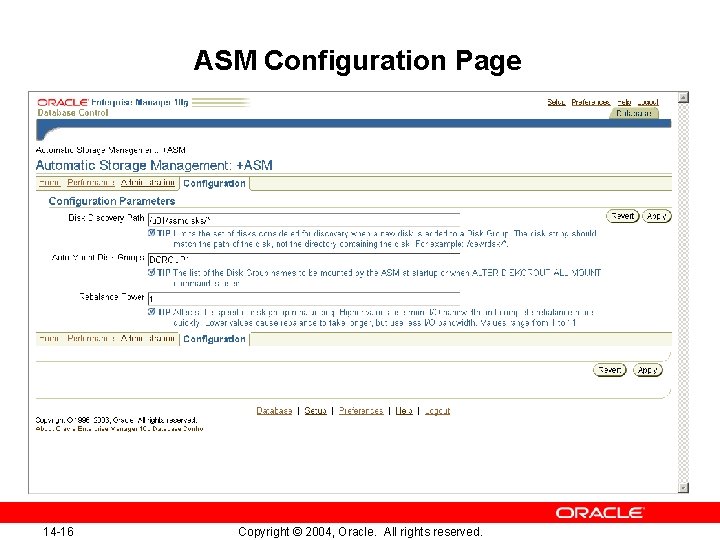This screenshot has height=540, width=720.
Task: Select the Database tab in header
Action: point(634,113)
